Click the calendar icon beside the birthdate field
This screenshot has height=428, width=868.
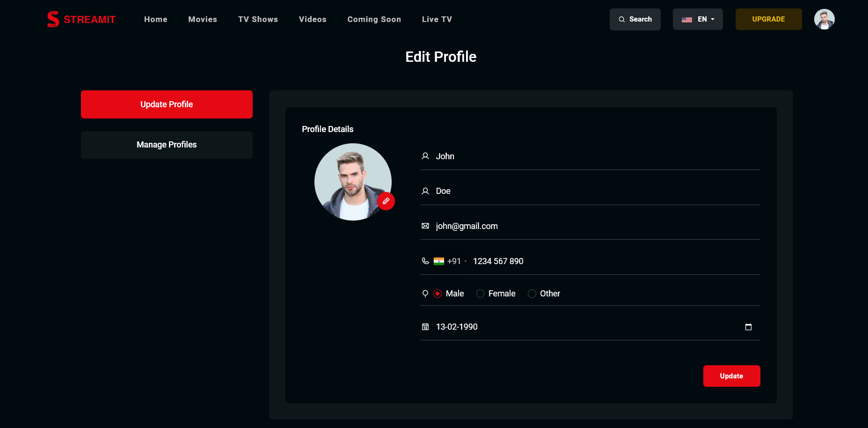pos(425,326)
